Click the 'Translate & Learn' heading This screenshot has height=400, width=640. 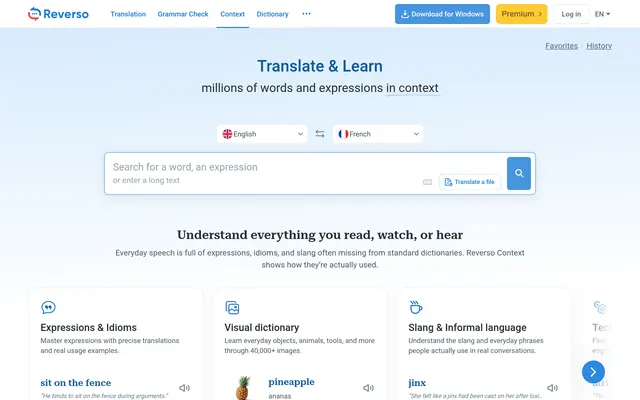(320, 66)
